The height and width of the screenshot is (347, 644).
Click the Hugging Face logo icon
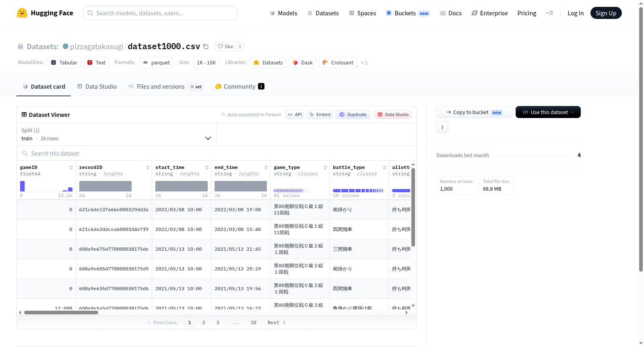22,13
